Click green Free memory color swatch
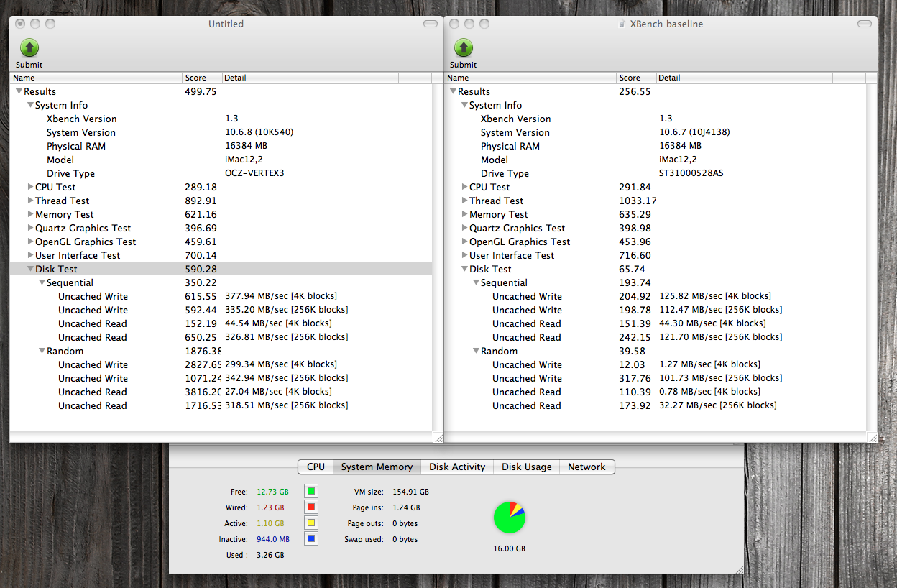The width and height of the screenshot is (897, 588). click(311, 491)
